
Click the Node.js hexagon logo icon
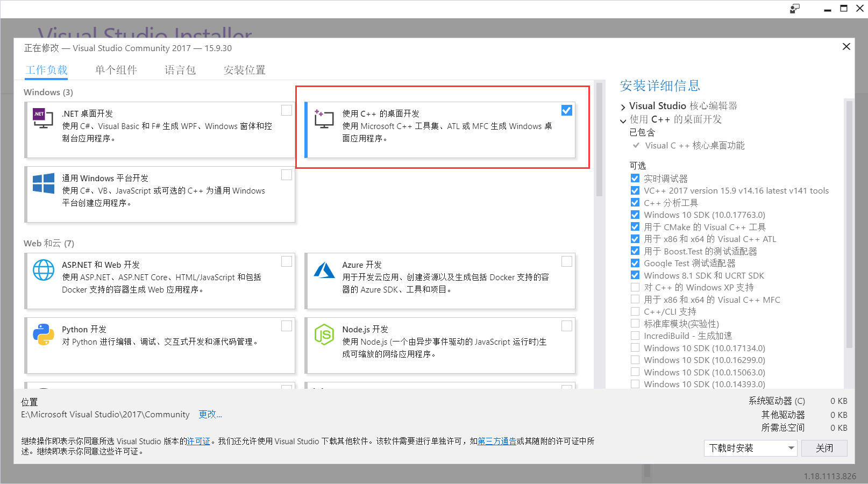[x=324, y=334]
